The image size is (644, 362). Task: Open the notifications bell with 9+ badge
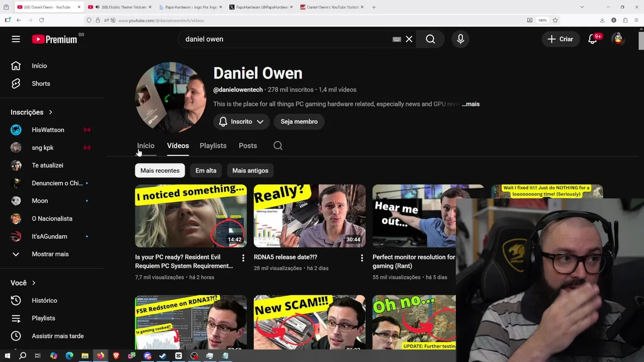pos(593,39)
